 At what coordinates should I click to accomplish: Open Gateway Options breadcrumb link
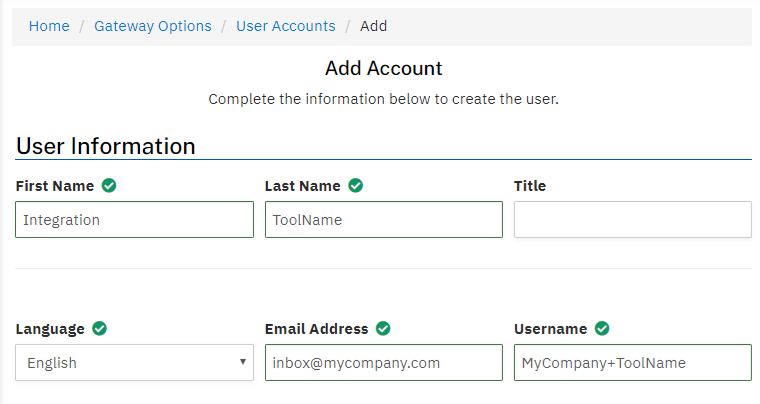pyautogui.click(x=153, y=26)
